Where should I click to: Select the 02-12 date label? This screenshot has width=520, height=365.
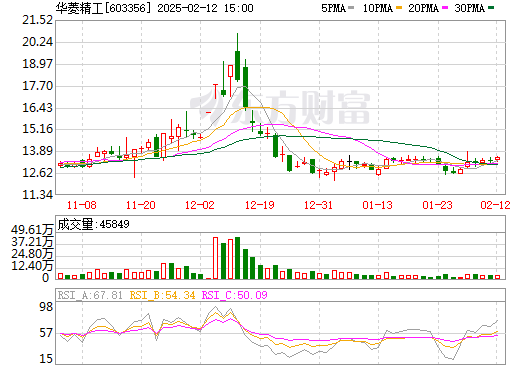click(x=495, y=205)
